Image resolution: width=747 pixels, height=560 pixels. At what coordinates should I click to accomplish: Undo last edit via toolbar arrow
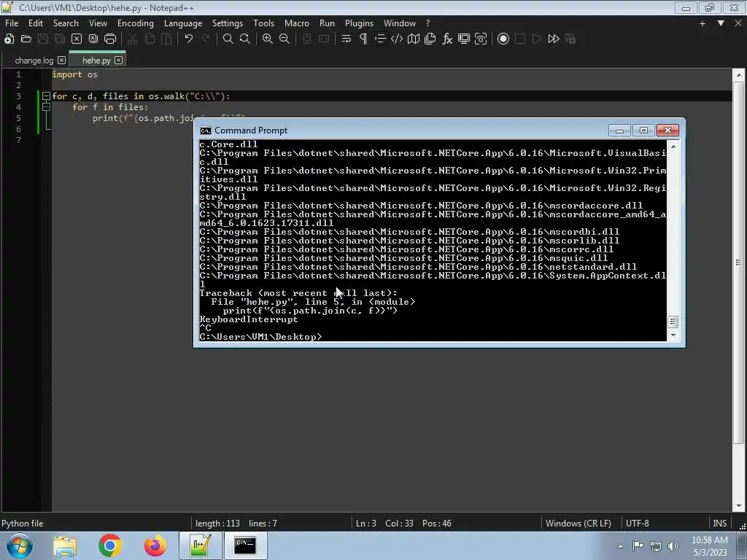(189, 39)
